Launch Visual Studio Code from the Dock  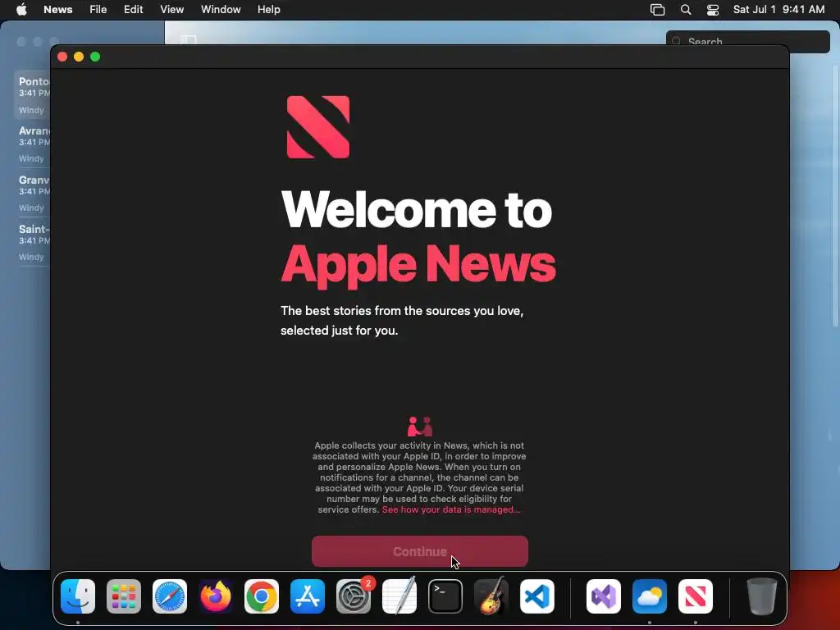point(537,596)
